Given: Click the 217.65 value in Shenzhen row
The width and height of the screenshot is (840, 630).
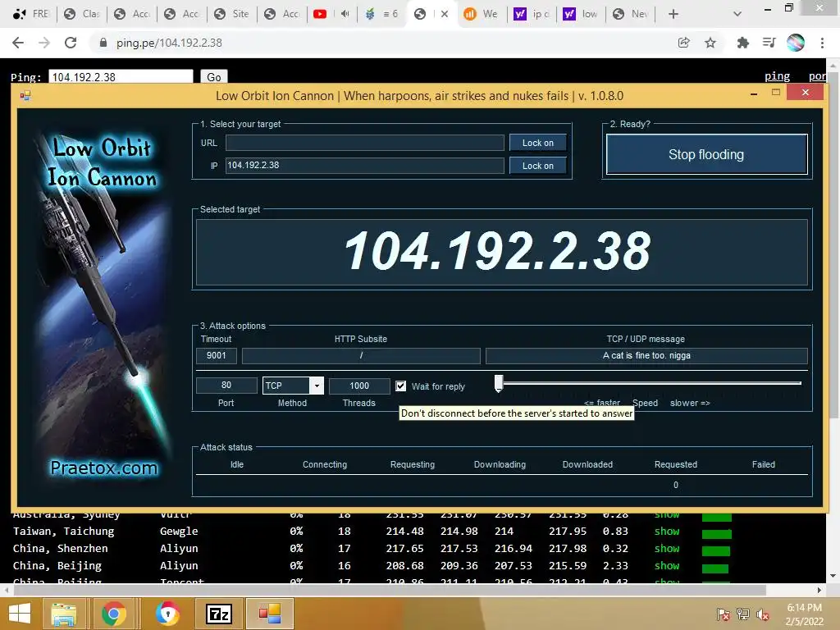Looking at the screenshot, I should [404, 549].
